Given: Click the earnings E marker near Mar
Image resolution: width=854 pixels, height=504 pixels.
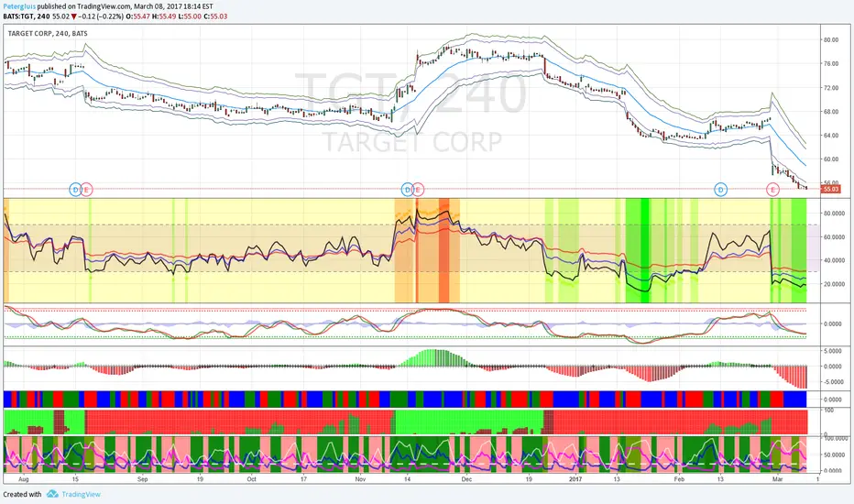Looking at the screenshot, I should (x=772, y=190).
